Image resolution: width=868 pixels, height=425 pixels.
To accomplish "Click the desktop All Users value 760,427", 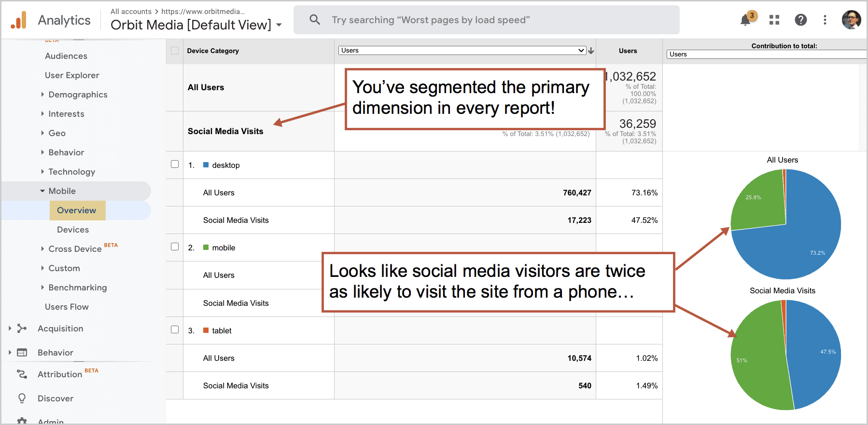I will click(x=577, y=192).
